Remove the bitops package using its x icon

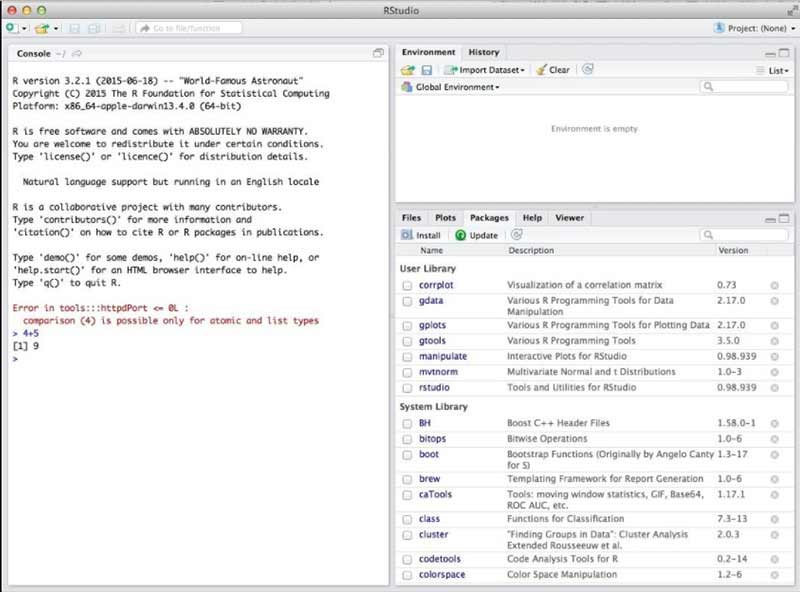coord(774,439)
